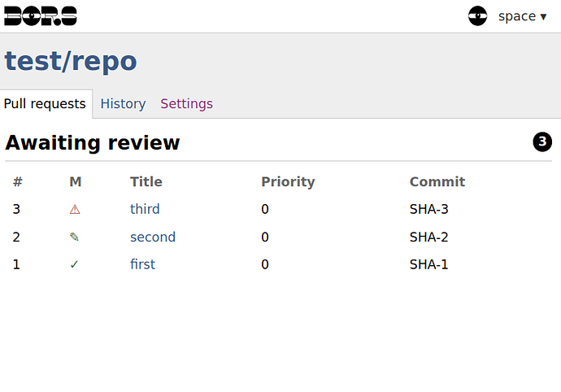
Task: Click the SHA-3 commit cell
Action: pyautogui.click(x=429, y=209)
